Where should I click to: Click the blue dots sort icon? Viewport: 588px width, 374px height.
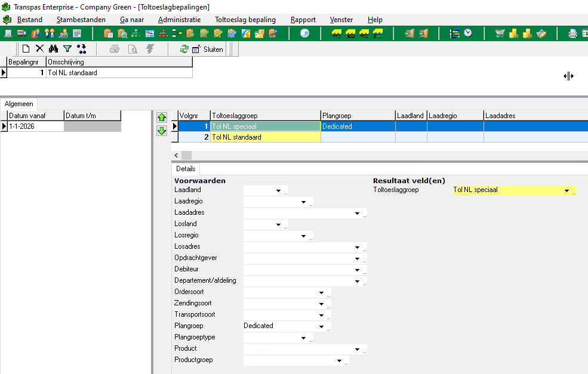(x=81, y=49)
